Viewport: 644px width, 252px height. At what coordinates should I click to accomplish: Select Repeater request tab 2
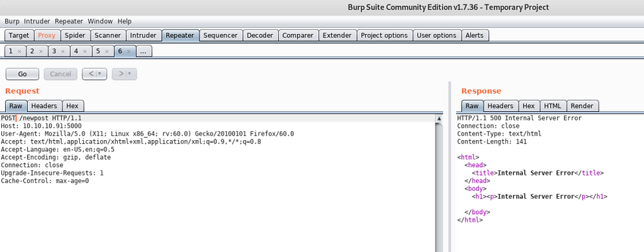33,51
